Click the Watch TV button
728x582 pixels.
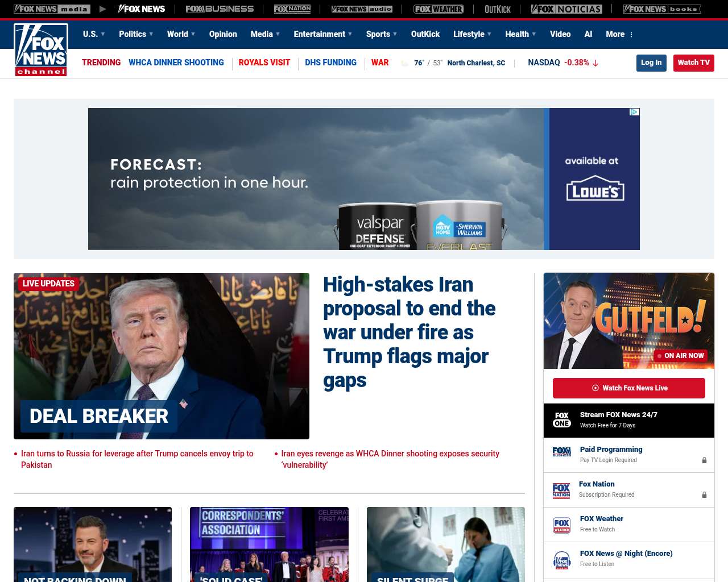point(694,63)
